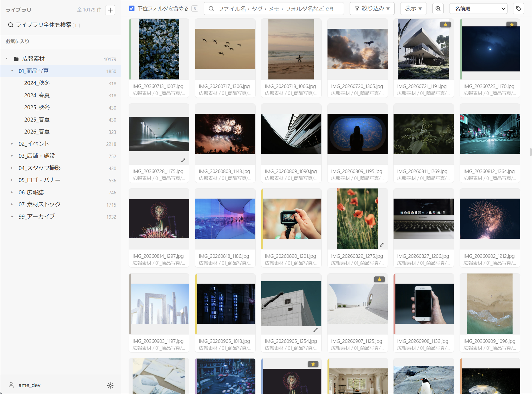The image size is (532, 394).
Task: Click the folder icon next to 広報素材
Action: (16, 59)
